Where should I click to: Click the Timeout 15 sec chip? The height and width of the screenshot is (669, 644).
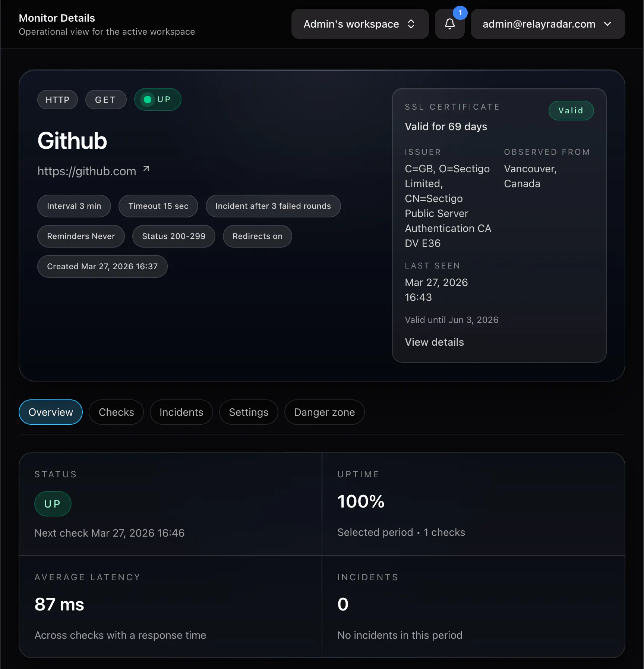pos(158,206)
